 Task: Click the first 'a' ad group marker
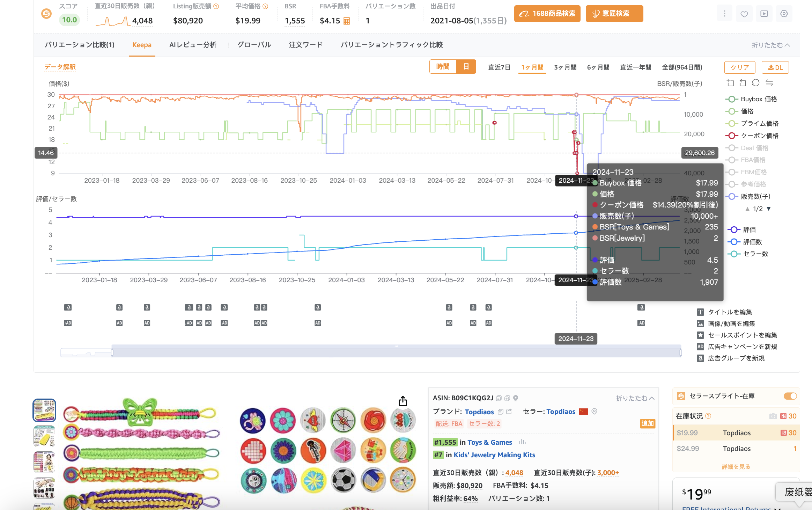tap(68, 307)
